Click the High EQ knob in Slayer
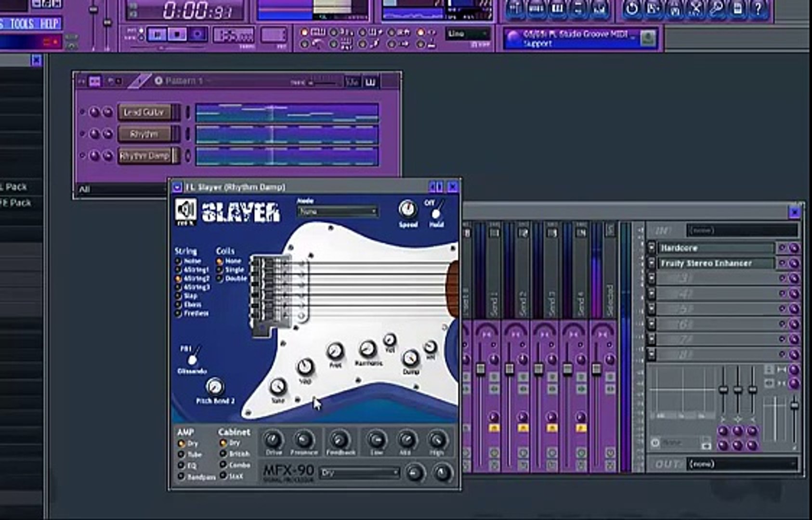The width and height of the screenshot is (812, 520). point(437,440)
